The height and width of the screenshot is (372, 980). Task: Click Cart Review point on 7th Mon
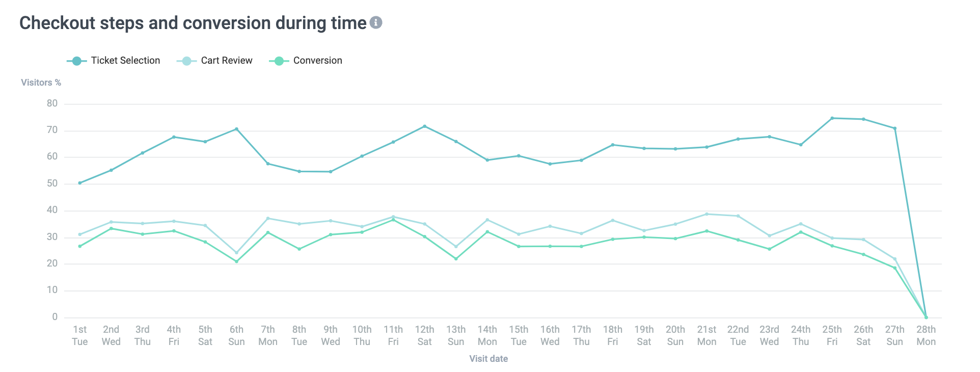[268, 219]
